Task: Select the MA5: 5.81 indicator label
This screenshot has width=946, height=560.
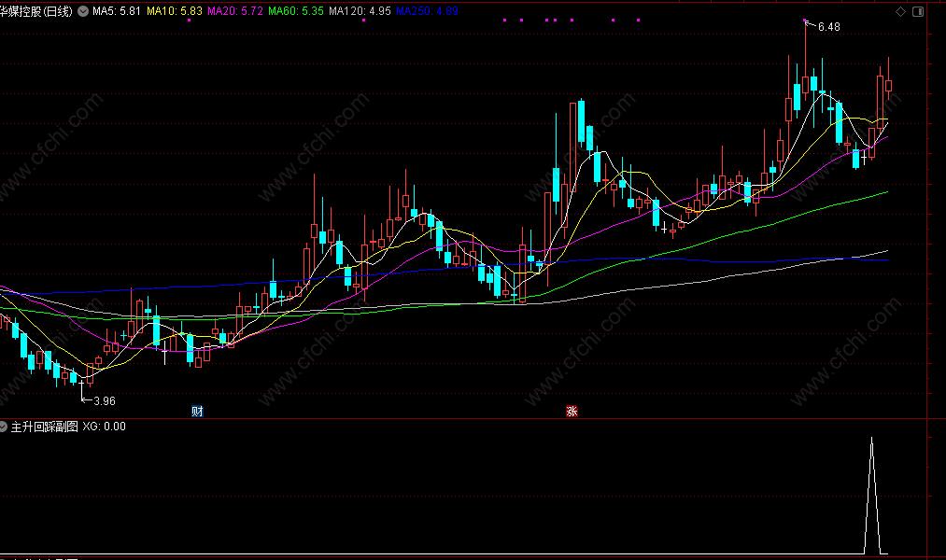Action: [117, 11]
